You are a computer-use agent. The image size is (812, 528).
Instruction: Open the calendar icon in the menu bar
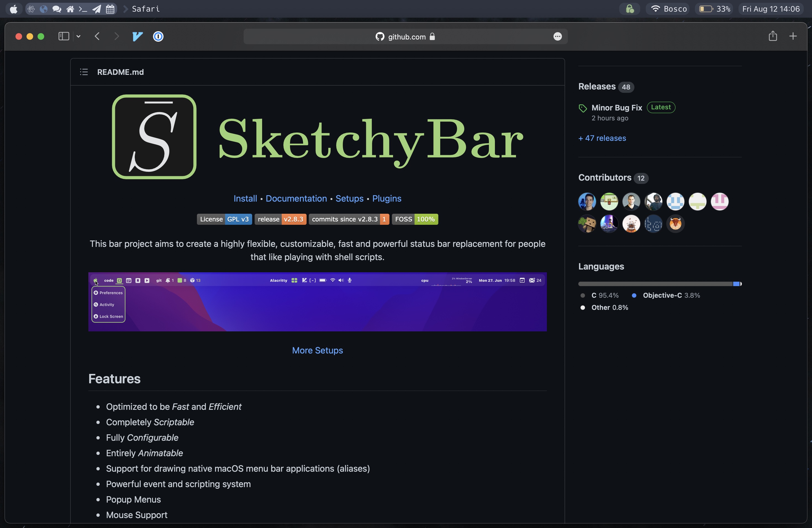coord(110,9)
